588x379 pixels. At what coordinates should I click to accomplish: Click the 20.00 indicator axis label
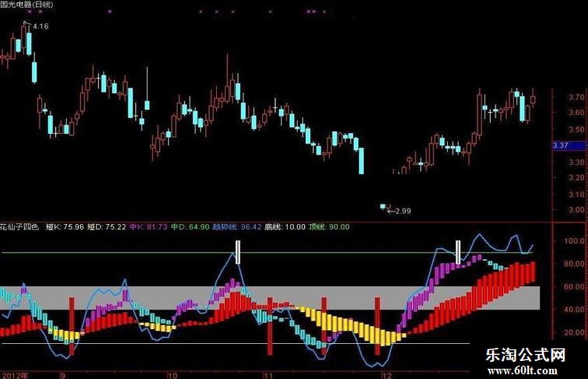[x=574, y=332]
